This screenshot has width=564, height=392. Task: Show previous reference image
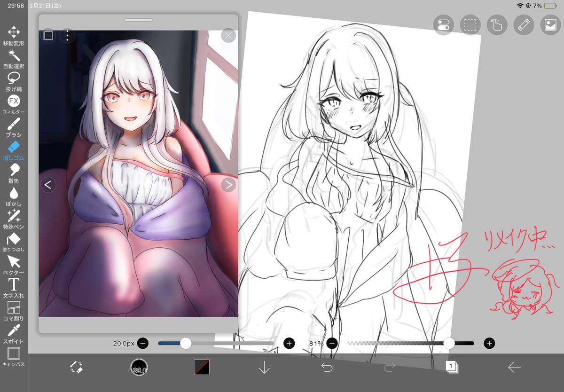pyautogui.click(x=47, y=185)
